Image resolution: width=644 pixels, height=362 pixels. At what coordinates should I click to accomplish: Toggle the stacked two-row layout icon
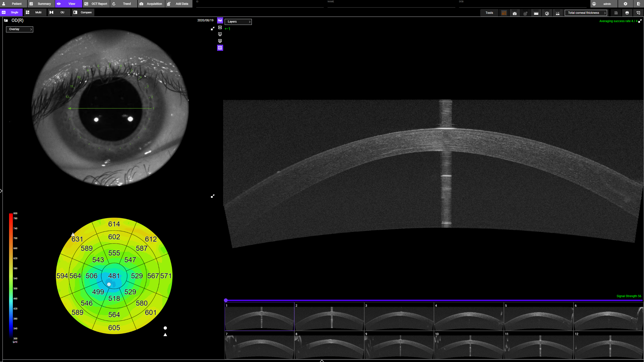(220, 27)
